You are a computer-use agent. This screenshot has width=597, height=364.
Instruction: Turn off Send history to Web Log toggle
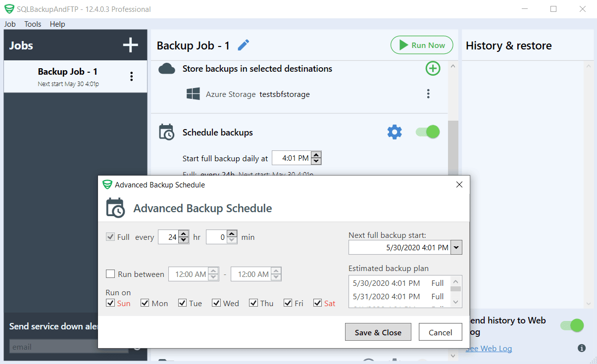(x=572, y=325)
